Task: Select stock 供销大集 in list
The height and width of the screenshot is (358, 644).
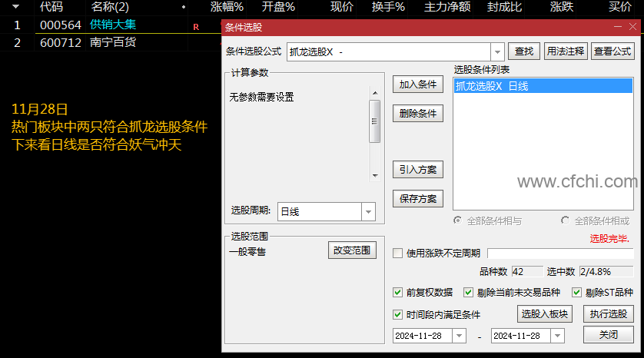Action: (x=113, y=25)
